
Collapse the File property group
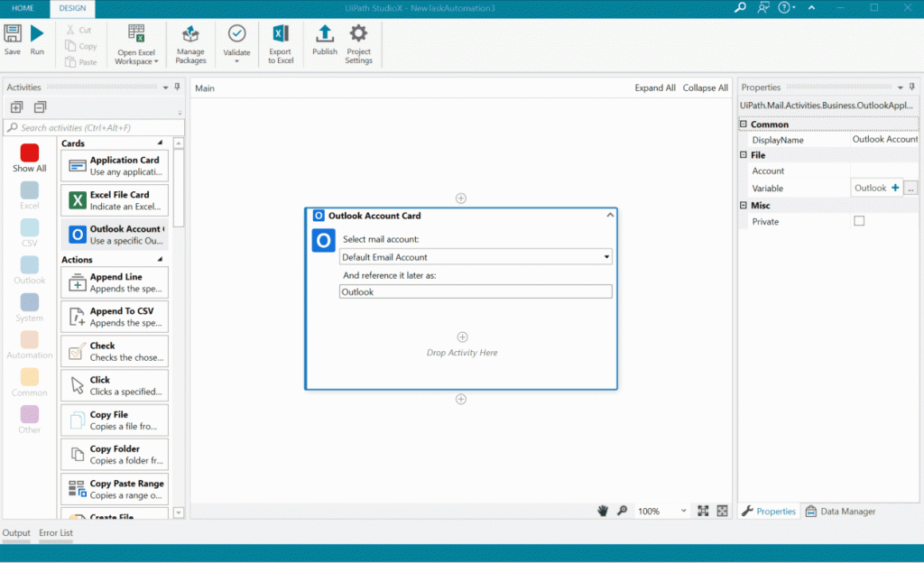pyautogui.click(x=744, y=155)
